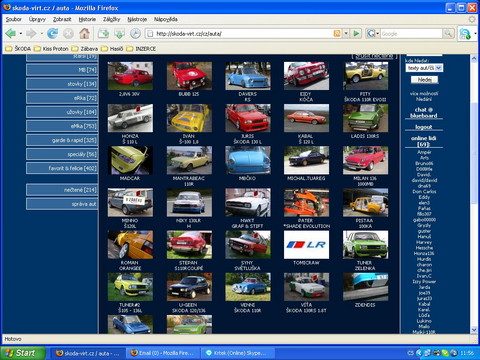This screenshot has height=360, width=480.
Task: Open the Záložky menu
Action: 112,19
